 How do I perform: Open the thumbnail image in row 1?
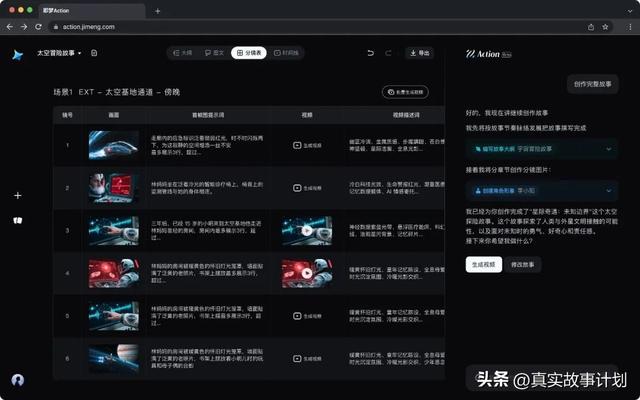(x=113, y=145)
